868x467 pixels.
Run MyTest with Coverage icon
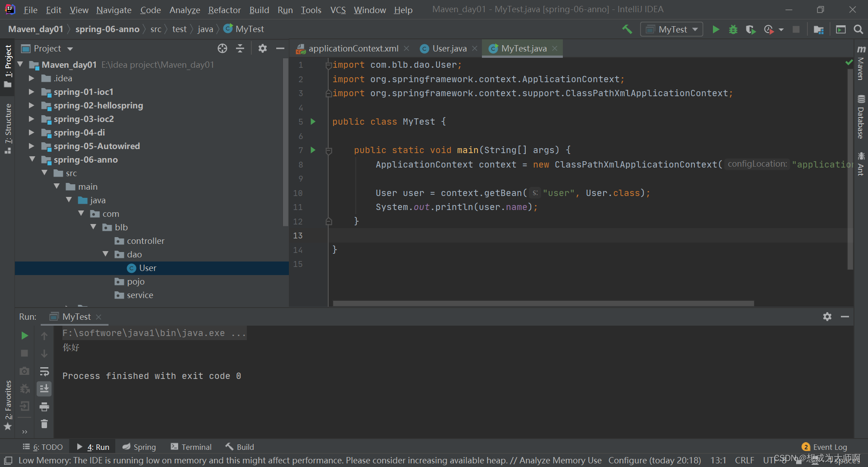pyautogui.click(x=750, y=29)
